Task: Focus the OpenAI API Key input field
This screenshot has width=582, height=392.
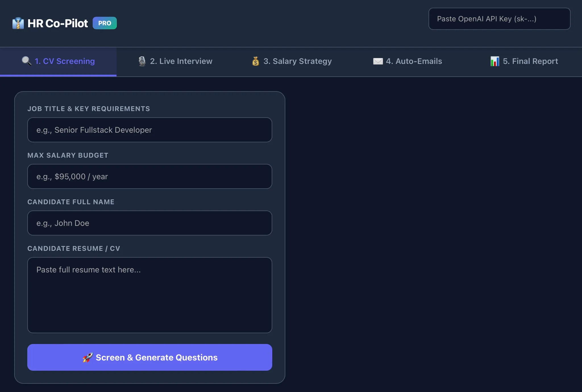Action: [x=499, y=19]
